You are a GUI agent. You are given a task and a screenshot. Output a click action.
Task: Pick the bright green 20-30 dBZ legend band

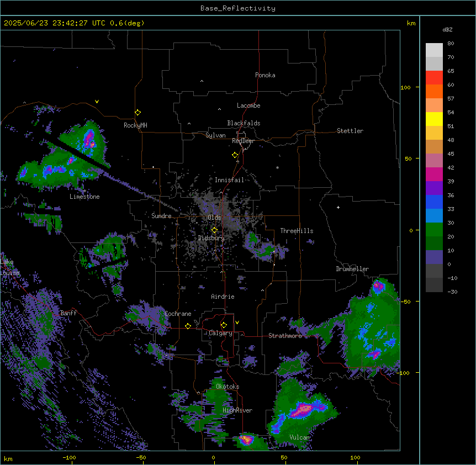434,230
